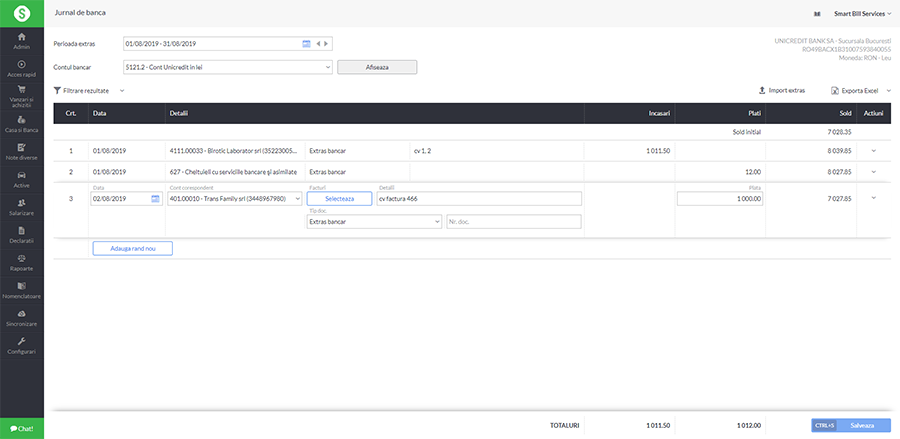Open Note diverse in sidebar
900x439 pixels.
click(x=22, y=152)
